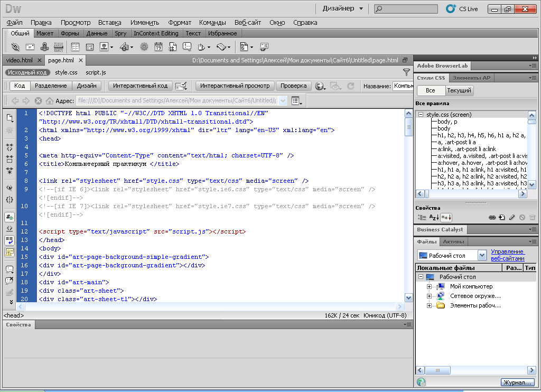Open the Файл menu
The height and width of the screenshot is (392, 541).
(14, 22)
